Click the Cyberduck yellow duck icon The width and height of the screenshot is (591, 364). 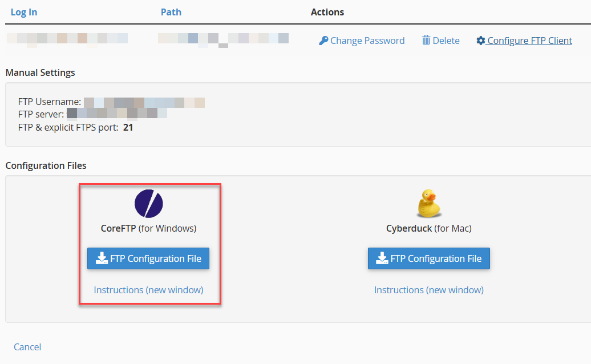[x=429, y=204]
